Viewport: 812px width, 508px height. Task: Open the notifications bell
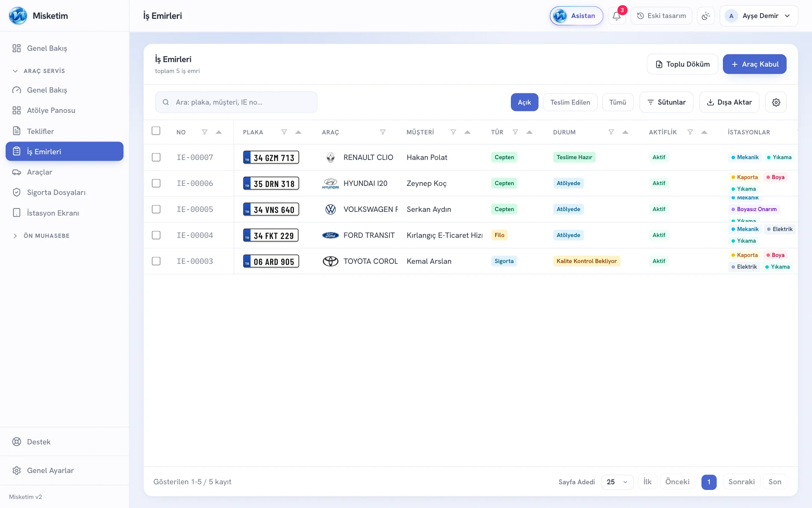[617, 16]
